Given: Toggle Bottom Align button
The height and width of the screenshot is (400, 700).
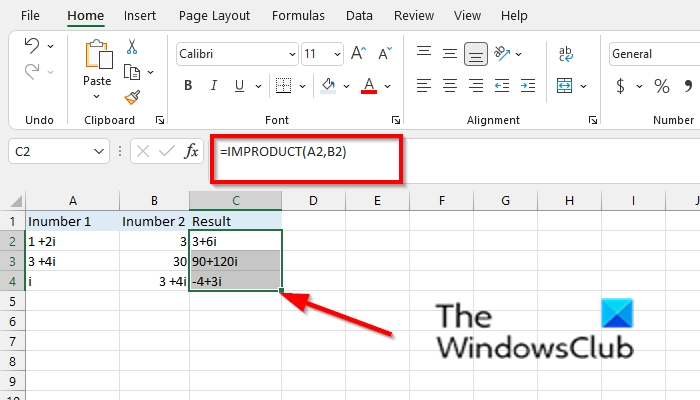Looking at the screenshot, I should click(476, 54).
